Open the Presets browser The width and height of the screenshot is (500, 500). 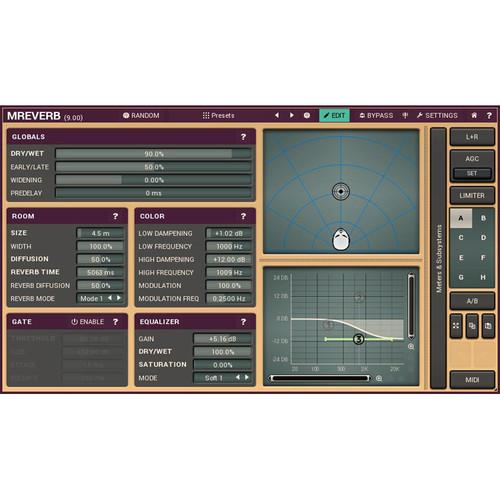point(218,116)
